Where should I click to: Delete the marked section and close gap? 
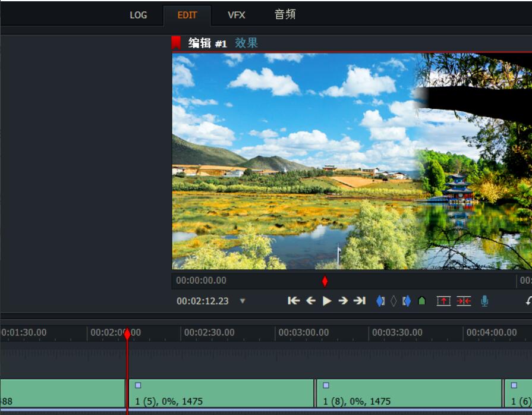(464, 301)
